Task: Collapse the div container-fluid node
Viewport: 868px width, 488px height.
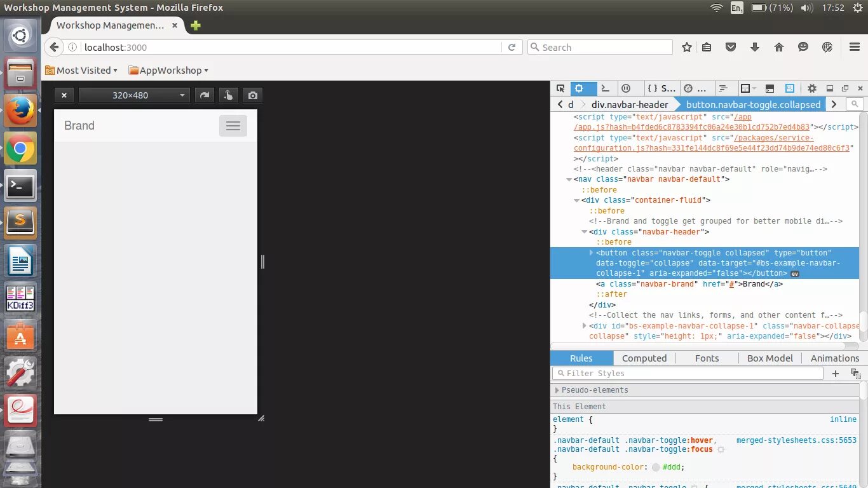Action: [x=576, y=200]
